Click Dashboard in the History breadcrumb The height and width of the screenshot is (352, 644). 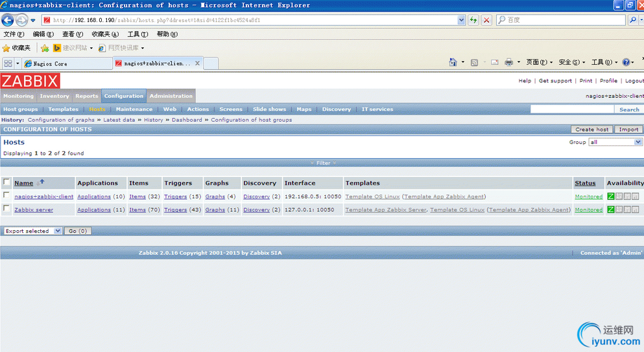(x=187, y=119)
